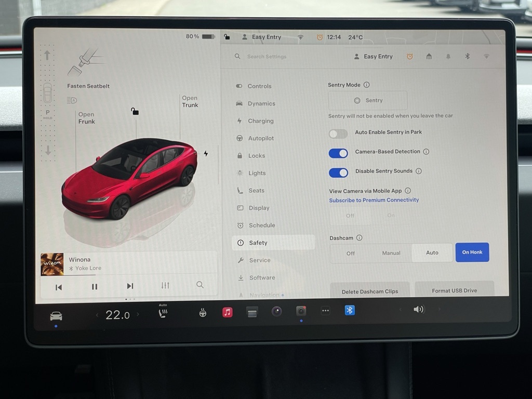Increase temperature with right arrow
Screen dimensions: 532x399
(x=138, y=315)
